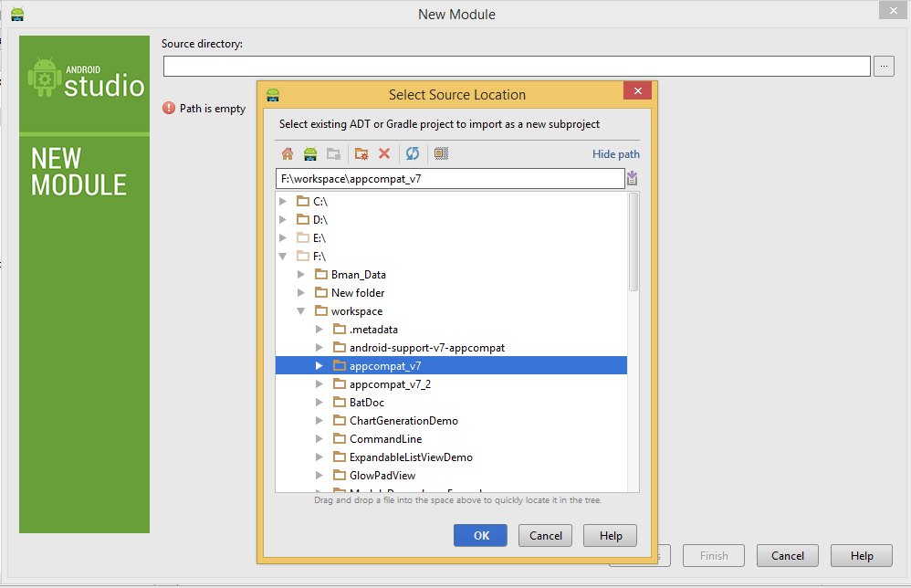
Task: Expand the selected appcompat_v7 folder
Action: 319,365
